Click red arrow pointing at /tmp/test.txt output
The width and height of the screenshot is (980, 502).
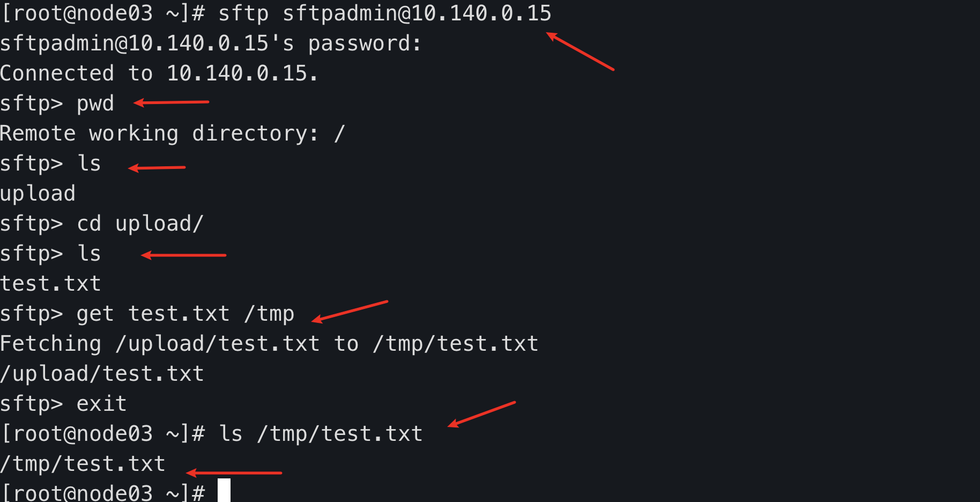click(x=234, y=473)
